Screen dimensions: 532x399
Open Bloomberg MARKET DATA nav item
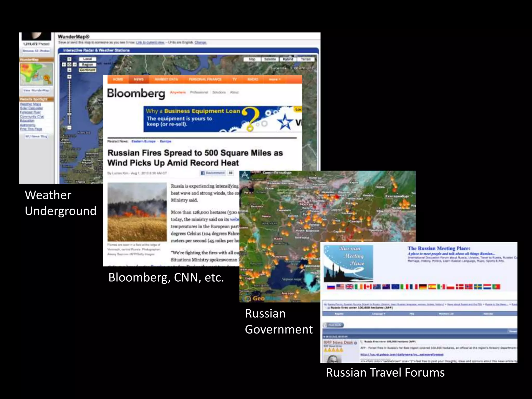point(166,79)
